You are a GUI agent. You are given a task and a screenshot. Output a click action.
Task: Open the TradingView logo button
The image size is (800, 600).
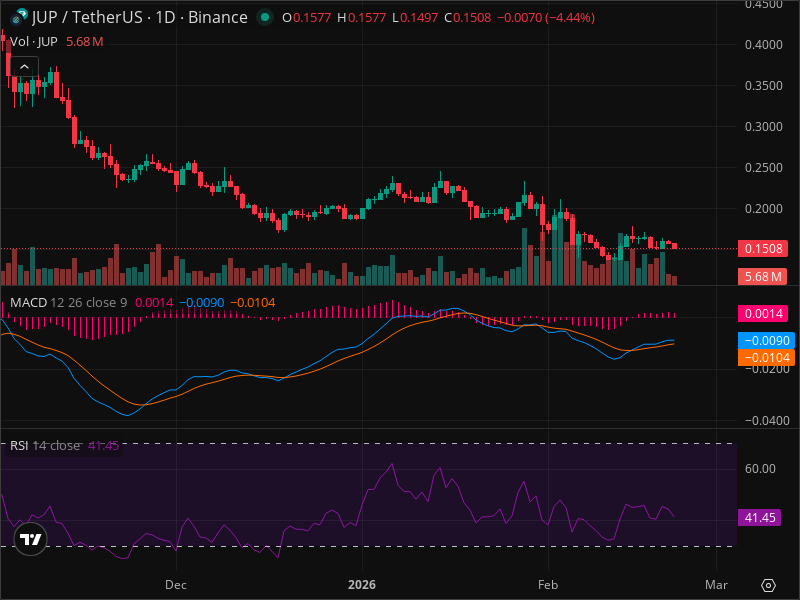[x=30, y=539]
